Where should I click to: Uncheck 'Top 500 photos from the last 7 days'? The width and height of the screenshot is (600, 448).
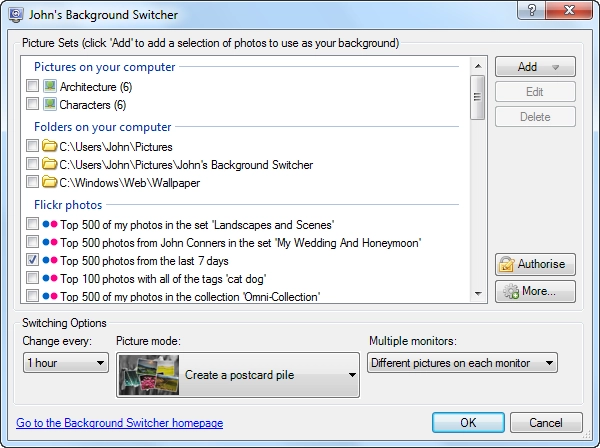[33, 260]
